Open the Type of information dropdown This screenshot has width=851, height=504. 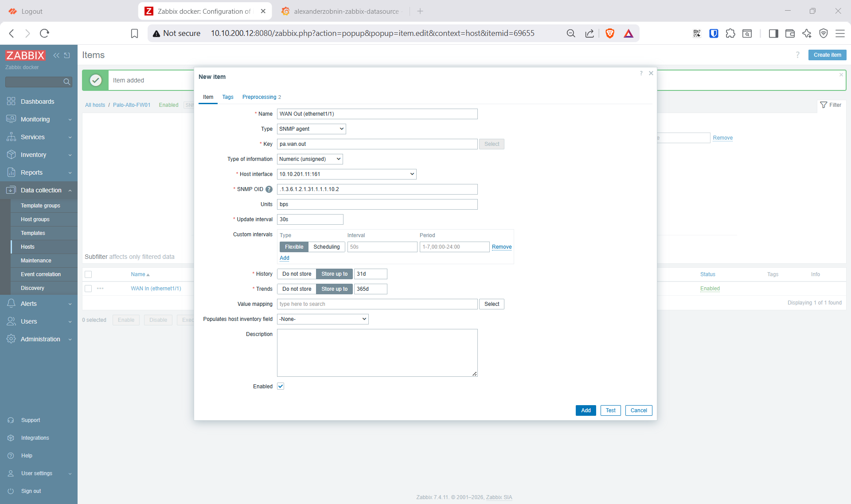click(310, 159)
